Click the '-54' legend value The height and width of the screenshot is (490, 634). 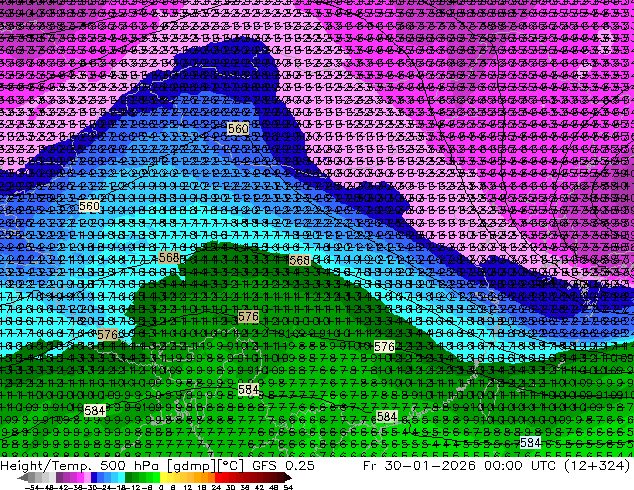(32, 487)
